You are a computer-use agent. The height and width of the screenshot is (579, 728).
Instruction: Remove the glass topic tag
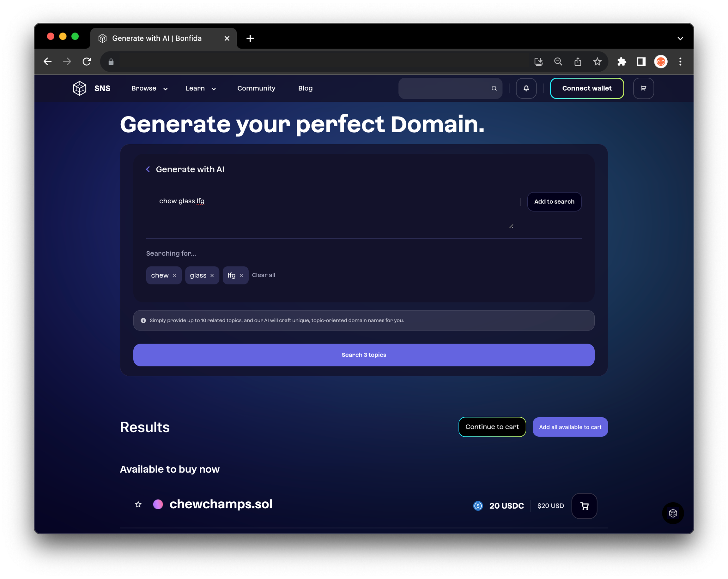click(x=212, y=276)
